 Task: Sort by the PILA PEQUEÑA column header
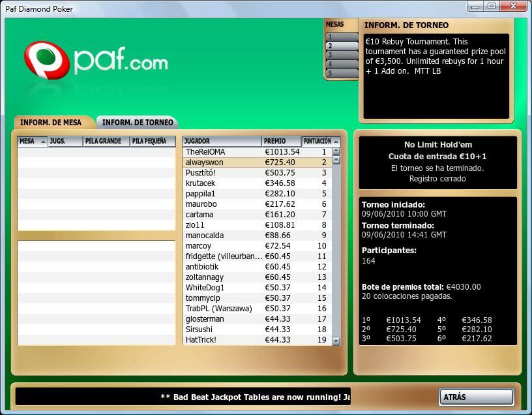(x=153, y=142)
